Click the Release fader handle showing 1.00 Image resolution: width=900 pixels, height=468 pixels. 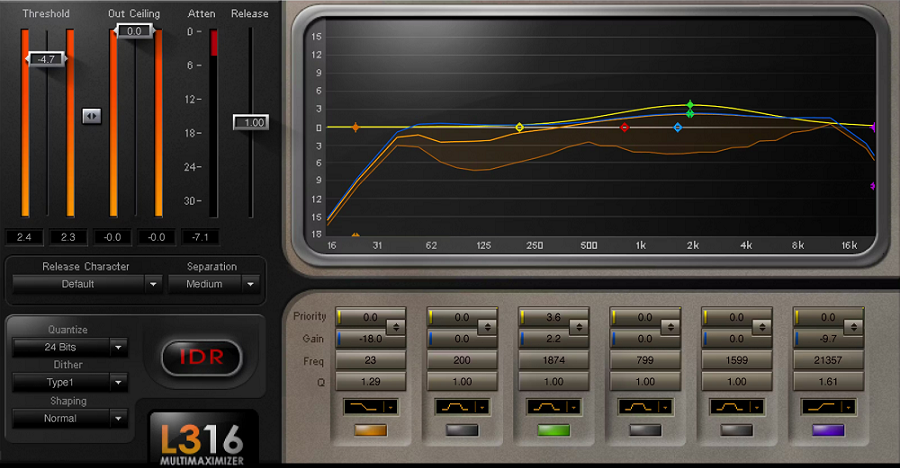point(251,122)
